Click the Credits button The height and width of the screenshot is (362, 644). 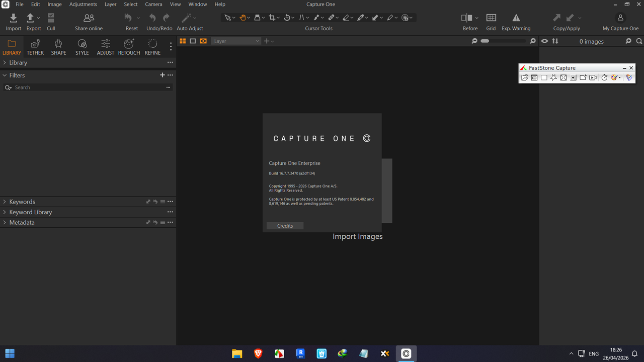pos(285,226)
